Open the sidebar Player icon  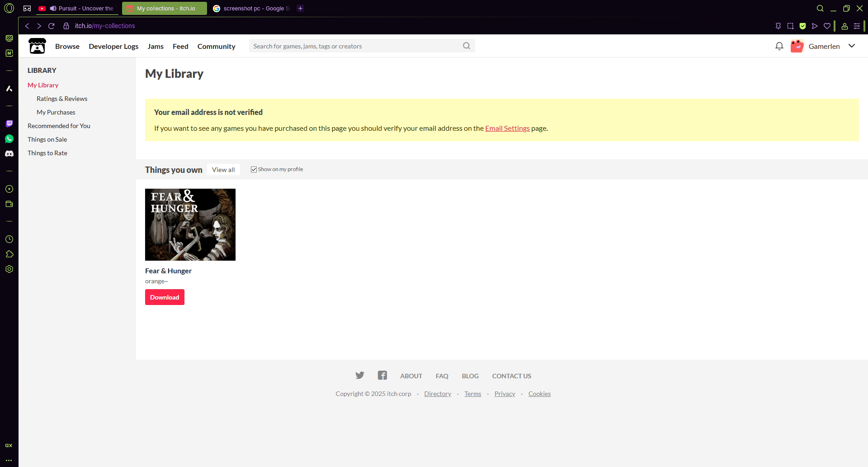(9, 189)
